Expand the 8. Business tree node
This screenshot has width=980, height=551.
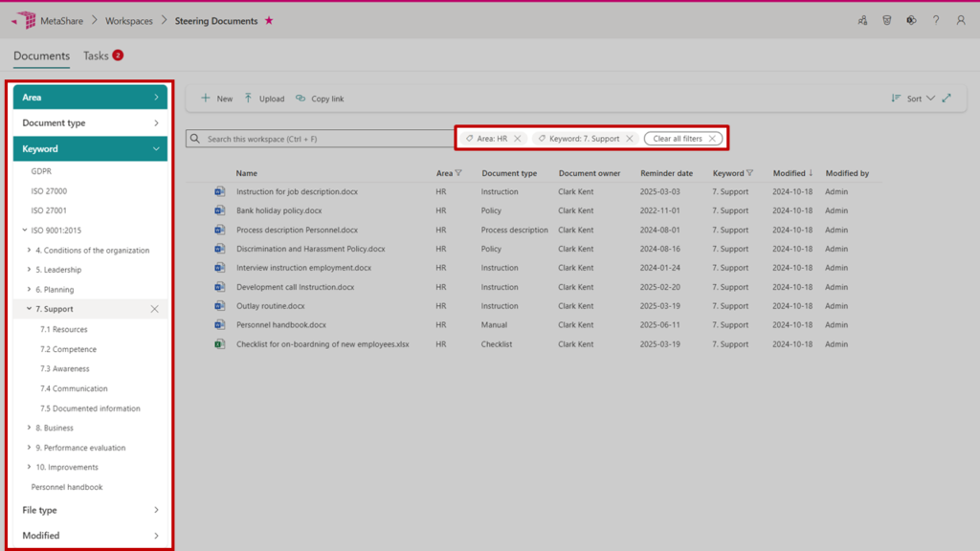[x=29, y=428]
